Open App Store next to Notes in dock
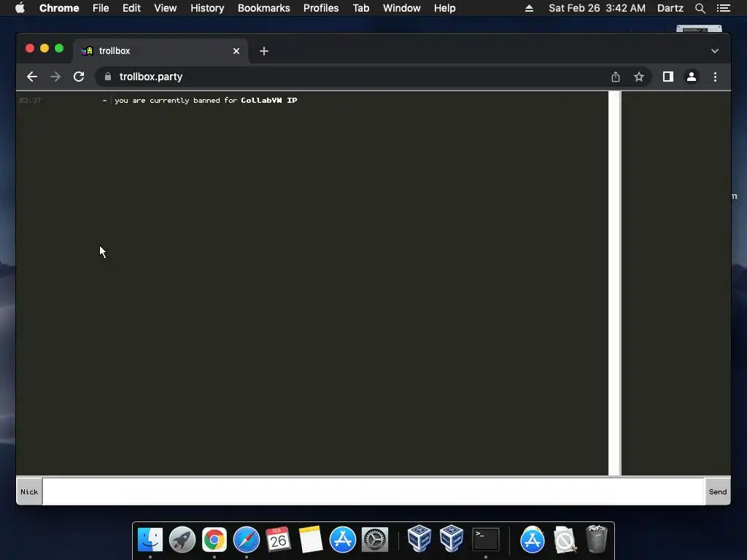Viewport: 747px width, 560px height. coord(343,540)
